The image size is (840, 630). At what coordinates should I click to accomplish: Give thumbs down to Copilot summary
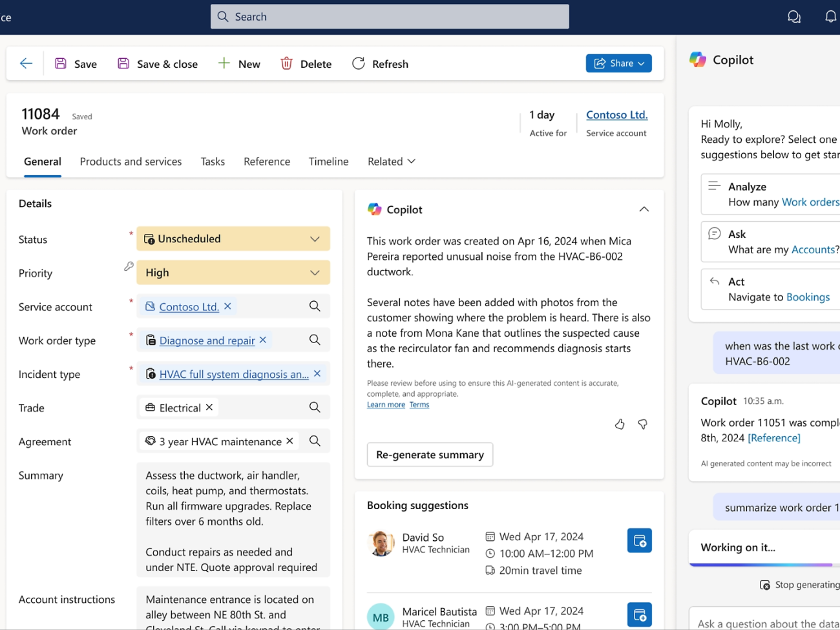click(642, 425)
